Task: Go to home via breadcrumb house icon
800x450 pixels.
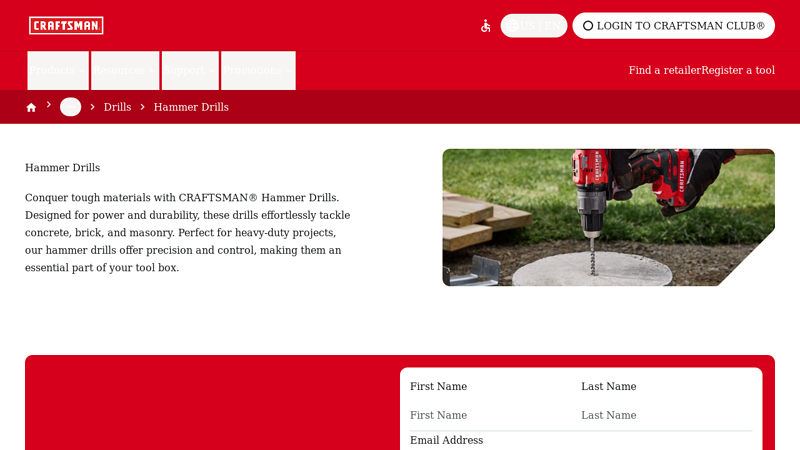Action: click(31, 107)
